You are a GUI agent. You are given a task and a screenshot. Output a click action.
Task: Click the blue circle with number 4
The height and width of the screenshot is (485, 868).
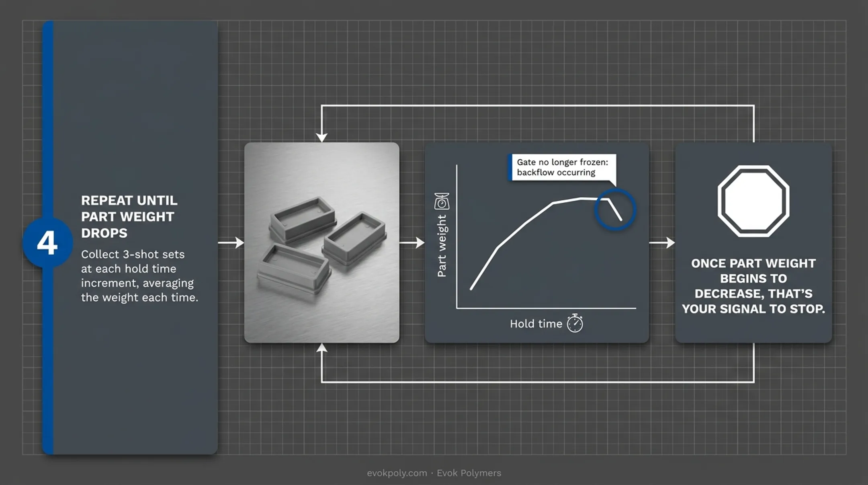(x=47, y=243)
